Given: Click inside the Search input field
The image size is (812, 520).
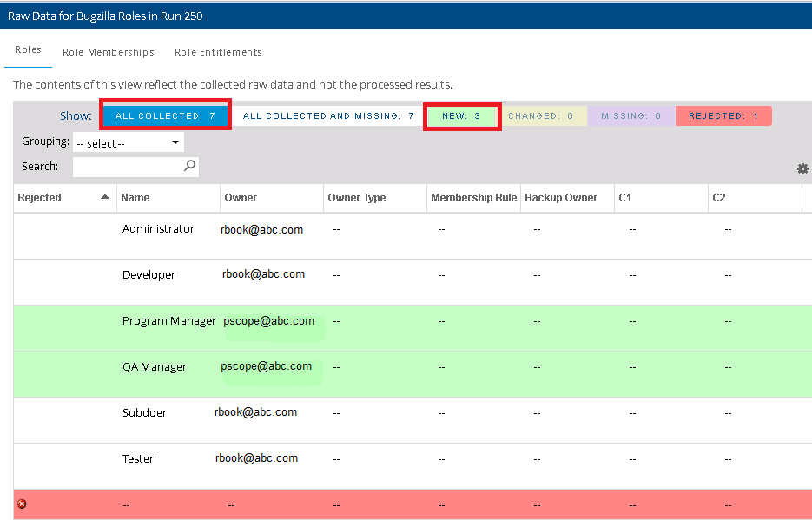Looking at the screenshot, I should [130, 165].
